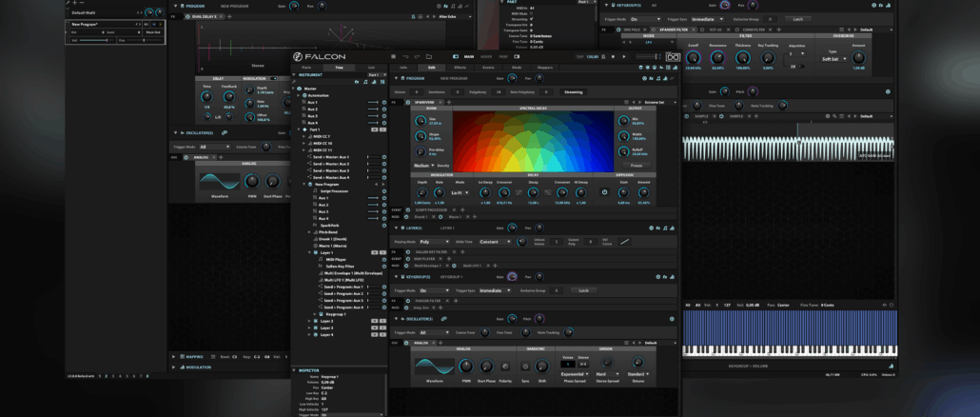Click the analog Waveform display
Screen dimensions: 980x417
click(435, 367)
